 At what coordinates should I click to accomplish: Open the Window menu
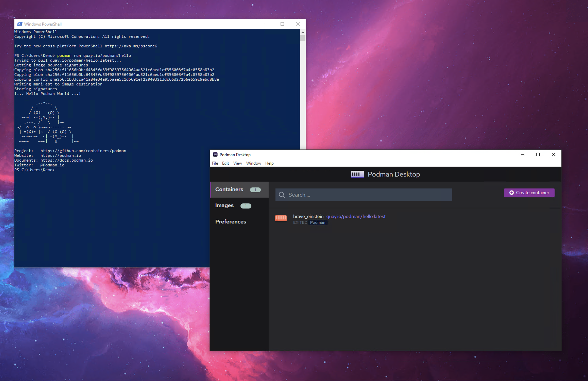pyautogui.click(x=253, y=163)
